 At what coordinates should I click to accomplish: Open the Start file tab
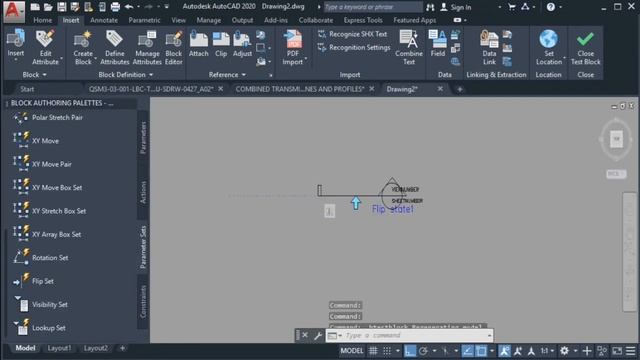[27, 89]
